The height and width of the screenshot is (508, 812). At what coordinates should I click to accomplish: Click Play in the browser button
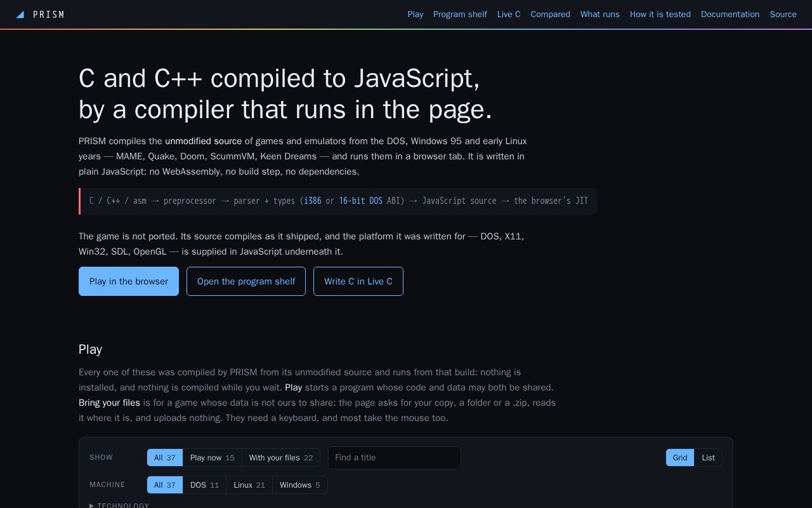(129, 281)
